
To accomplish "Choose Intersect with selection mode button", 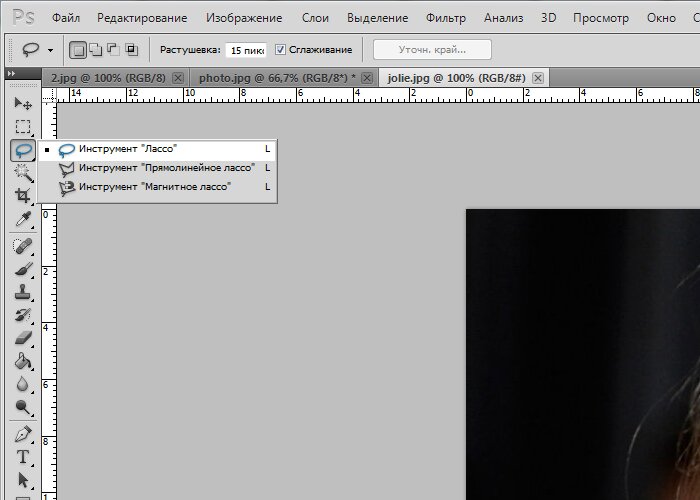I will (131, 50).
